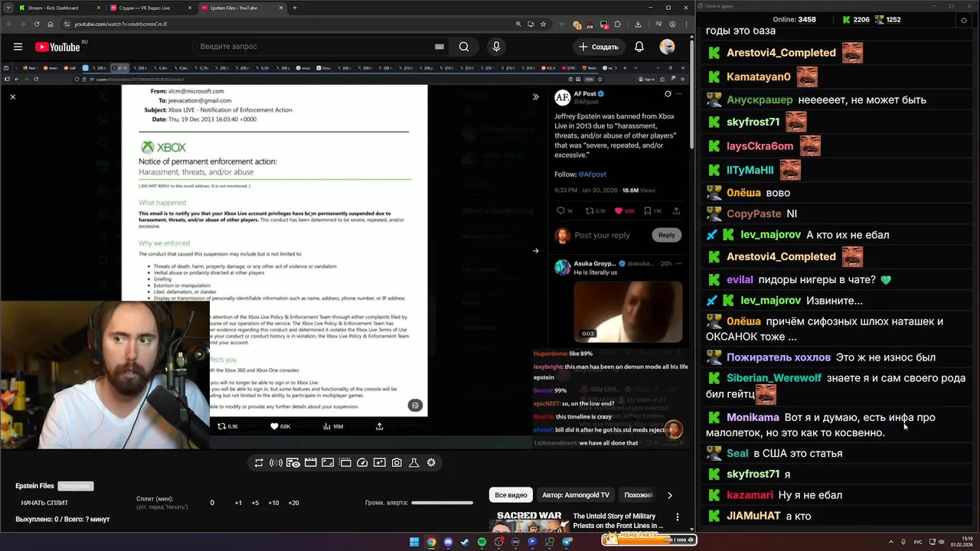Image resolution: width=980 pixels, height=551 pixels.
Task: Add +10 minutes to split
Action: pyautogui.click(x=273, y=503)
